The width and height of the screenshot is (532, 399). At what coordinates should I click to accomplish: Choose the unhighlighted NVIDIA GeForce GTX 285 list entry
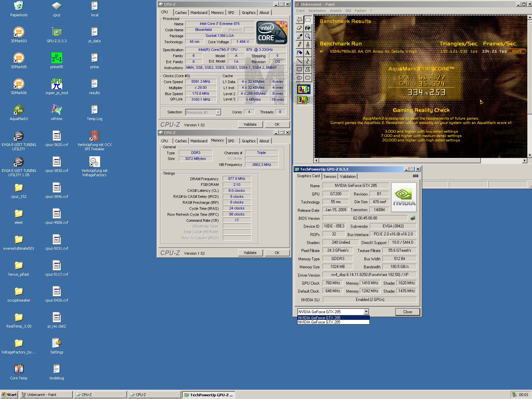(x=333, y=322)
